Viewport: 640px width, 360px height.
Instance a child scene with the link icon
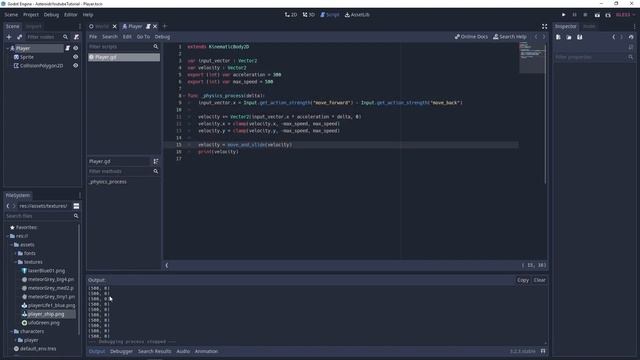[x=19, y=37]
